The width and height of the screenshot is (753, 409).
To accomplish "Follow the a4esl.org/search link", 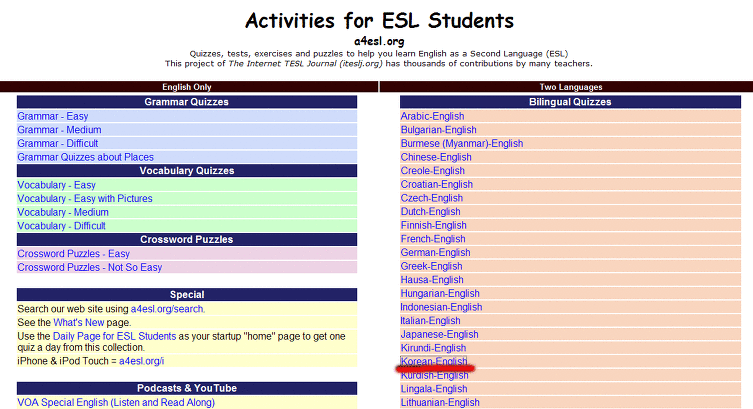I will pos(168,309).
